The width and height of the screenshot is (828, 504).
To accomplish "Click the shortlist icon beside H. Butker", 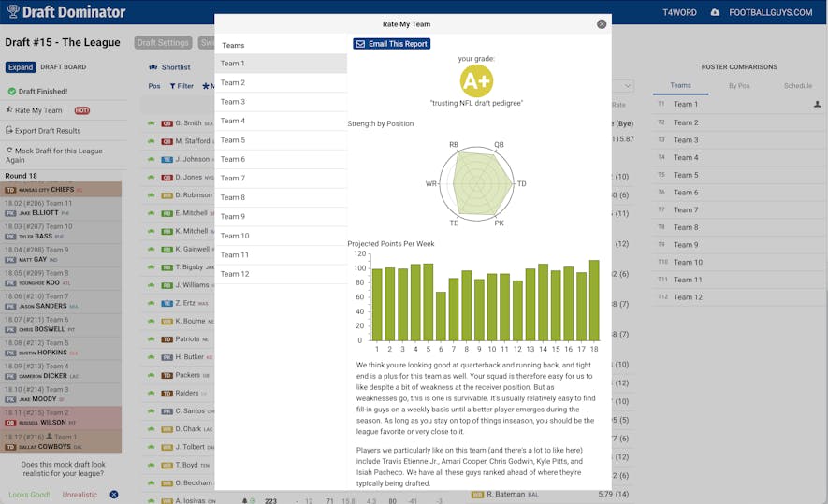I will pyautogui.click(x=151, y=357).
